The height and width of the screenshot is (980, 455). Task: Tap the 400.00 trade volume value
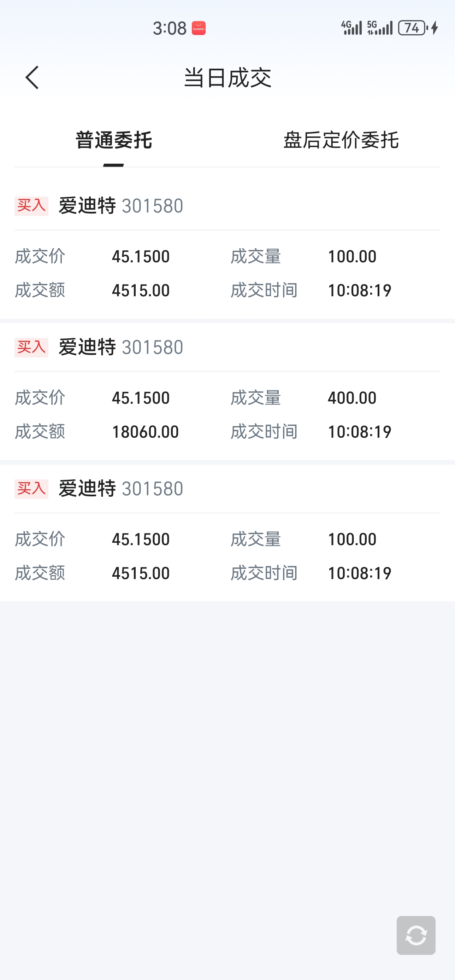[x=352, y=398]
